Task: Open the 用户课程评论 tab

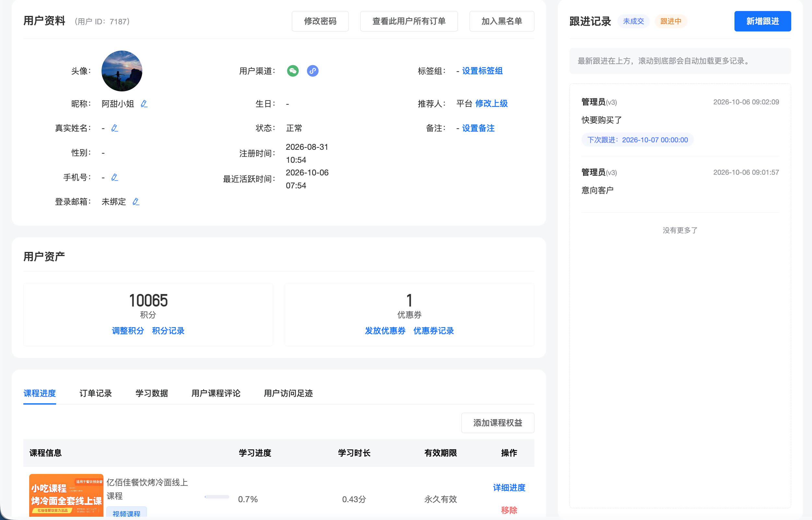Action: [x=216, y=393]
